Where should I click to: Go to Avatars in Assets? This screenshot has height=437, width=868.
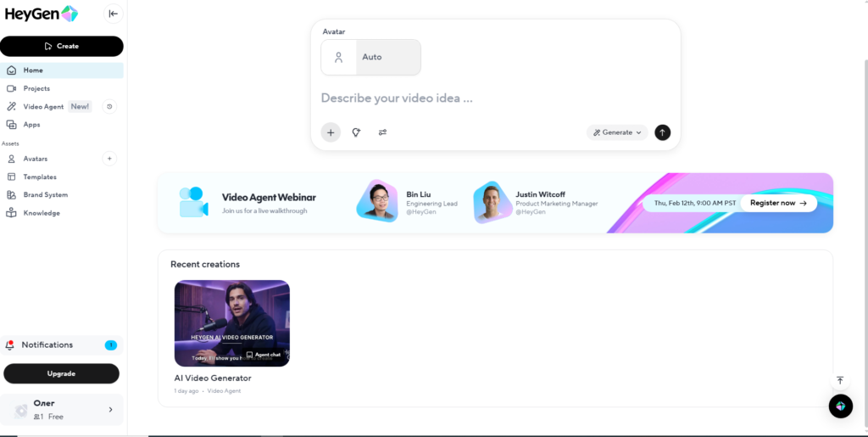(36, 159)
